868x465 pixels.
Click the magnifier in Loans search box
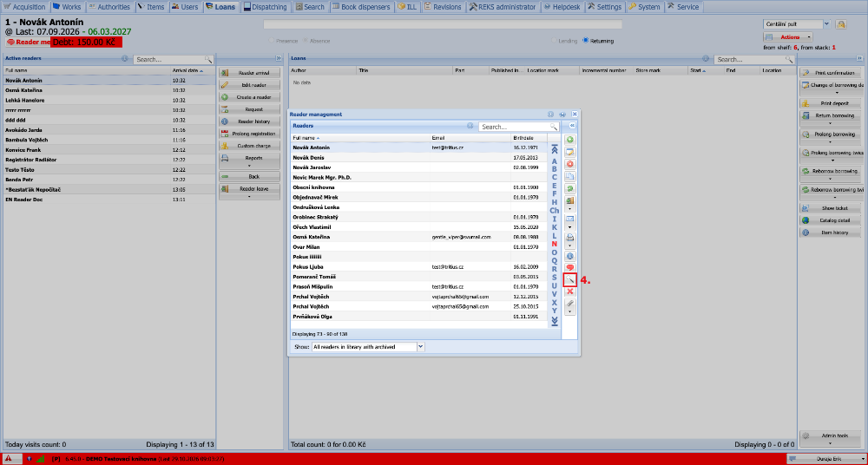(789, 59)
